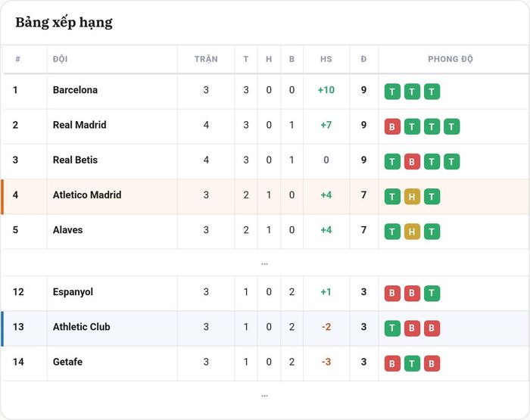Click the ĐỘI column header
530x420 pixels.
pyautogui.click(x=60, y=59)
